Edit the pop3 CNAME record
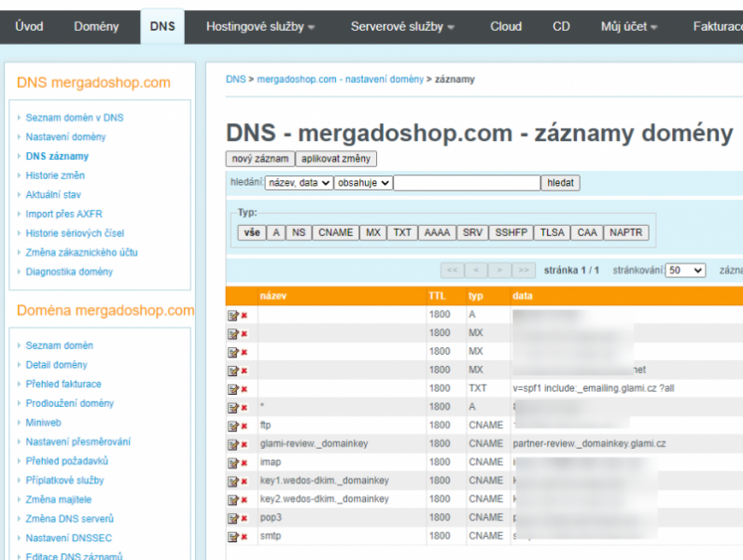This screenshot has height=560, width=743. coord(233,518)
